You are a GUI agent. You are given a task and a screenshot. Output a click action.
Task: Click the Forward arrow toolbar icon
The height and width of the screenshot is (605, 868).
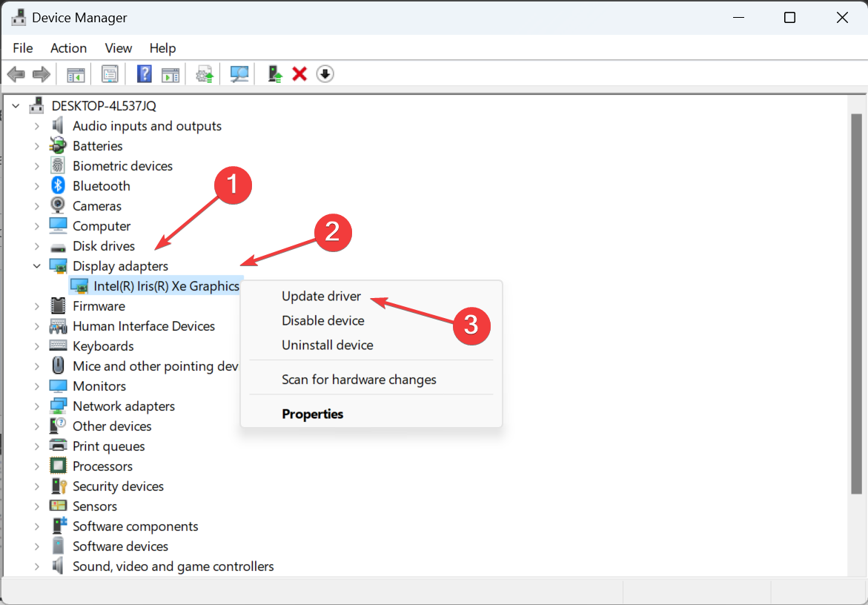[x=42, y=74]
